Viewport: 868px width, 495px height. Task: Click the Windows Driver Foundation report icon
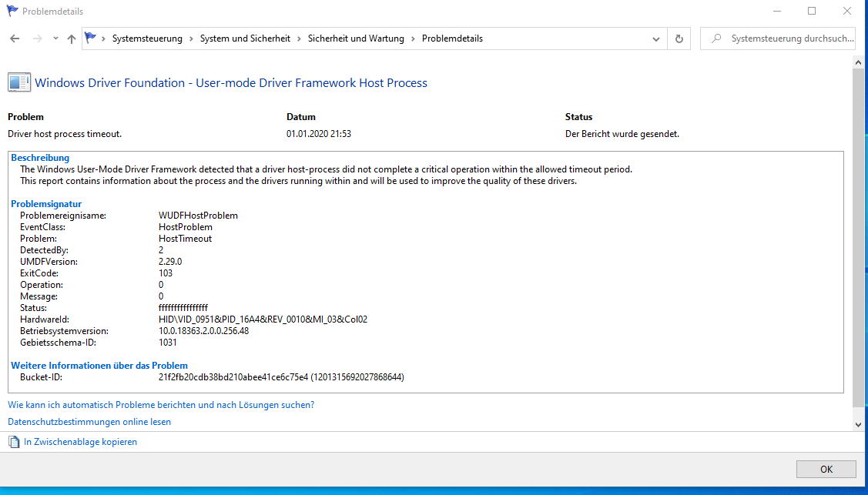18,82
